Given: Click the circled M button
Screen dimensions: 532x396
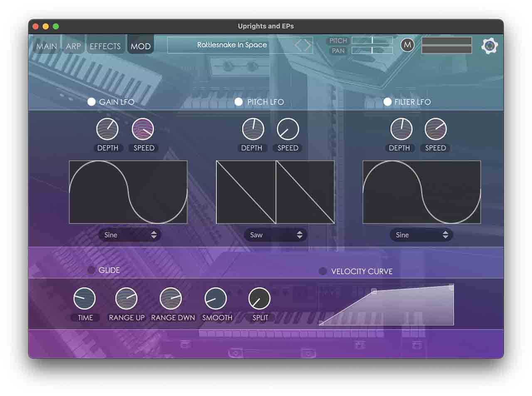Looking at the screenshot, I should coord(407,45).
